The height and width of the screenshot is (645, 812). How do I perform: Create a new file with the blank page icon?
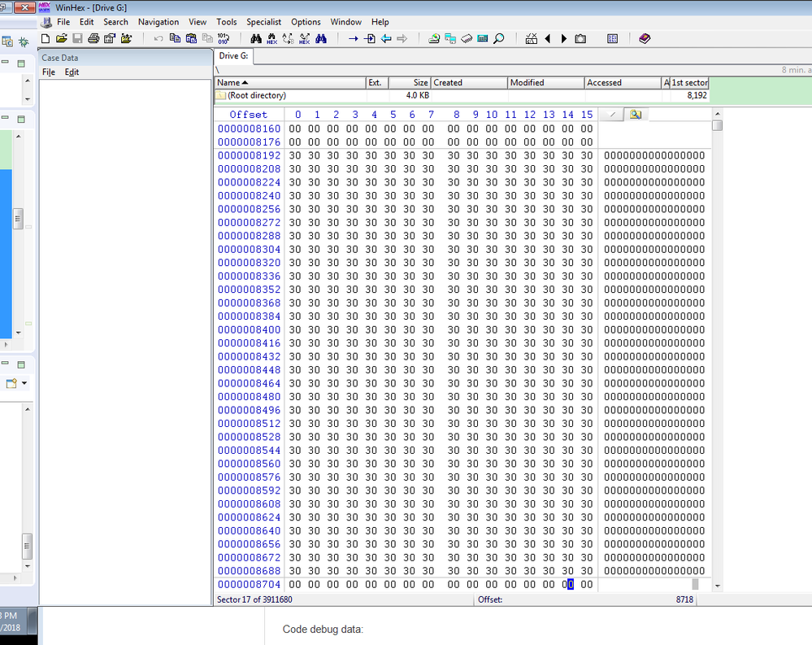click(46, 38)
